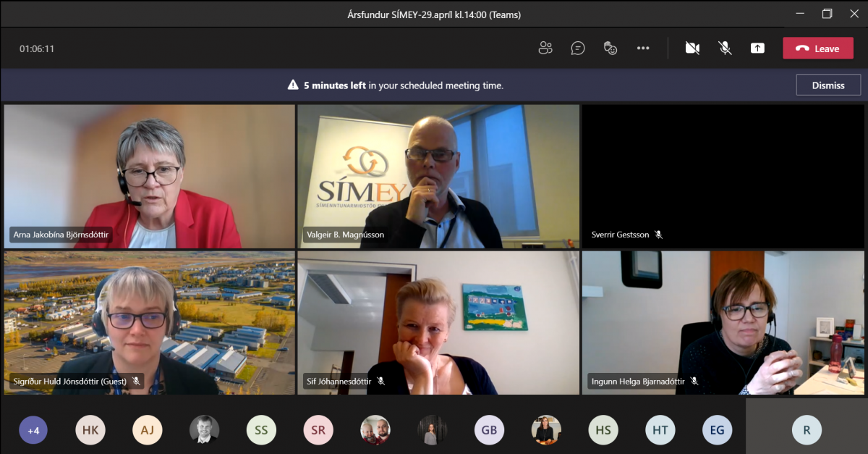This screenshot has width=868, height=454.
Task: Click Sverrir Gestsson's blank video tile
Action: coord(723,176)
